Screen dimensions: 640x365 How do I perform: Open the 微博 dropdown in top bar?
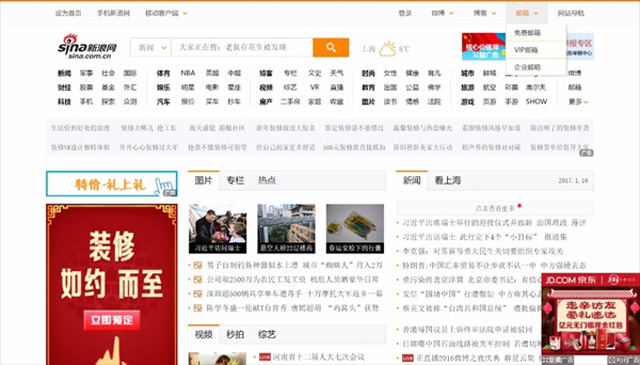[x=442, y=13]
